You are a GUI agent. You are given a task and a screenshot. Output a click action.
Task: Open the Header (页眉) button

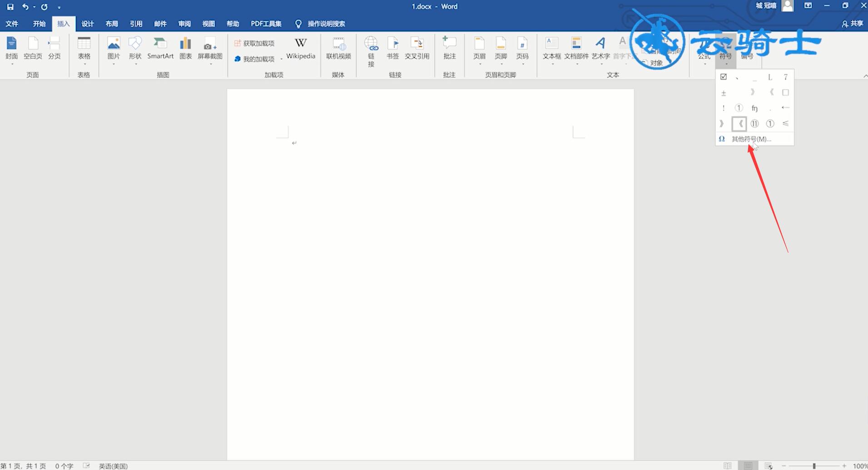coord(479,50)
